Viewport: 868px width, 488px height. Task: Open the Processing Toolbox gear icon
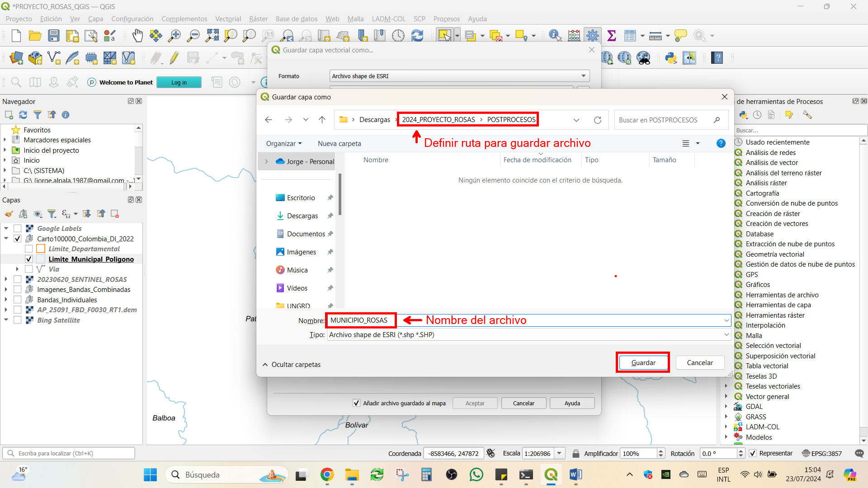(592, 35)
